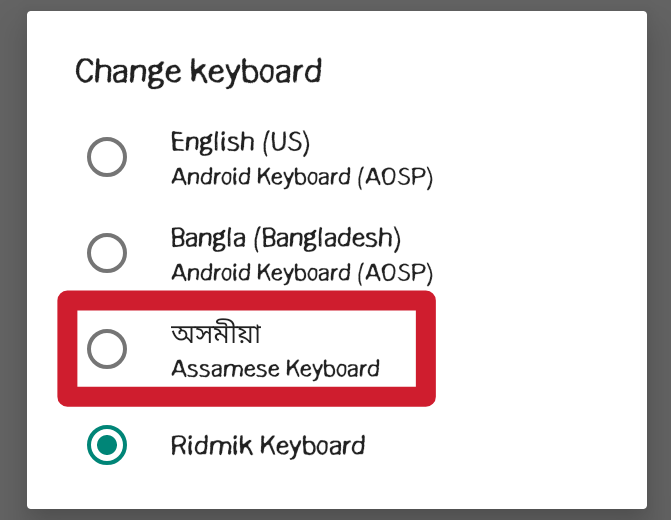The width and height of the screenshot is (671, 520).
Task: Select the Assamese Keyboard radio button
Action: pos(107,348)
